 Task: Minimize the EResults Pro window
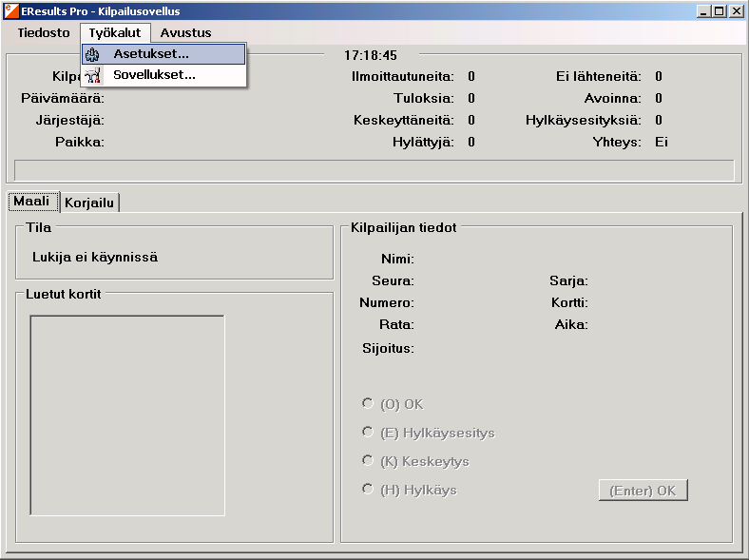(x=703, y=11)
